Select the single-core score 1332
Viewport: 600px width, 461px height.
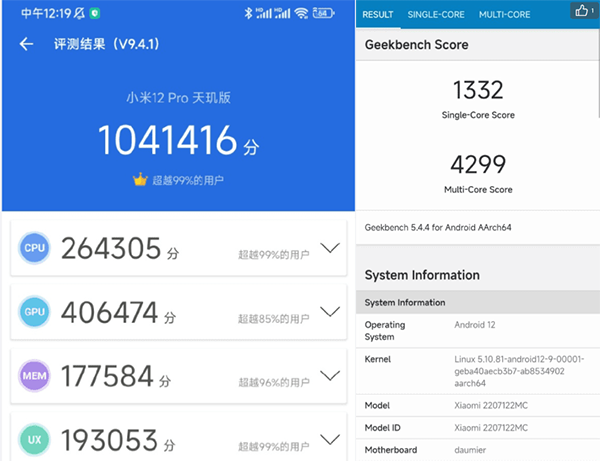pyautogui.click(x=478, y=90)
